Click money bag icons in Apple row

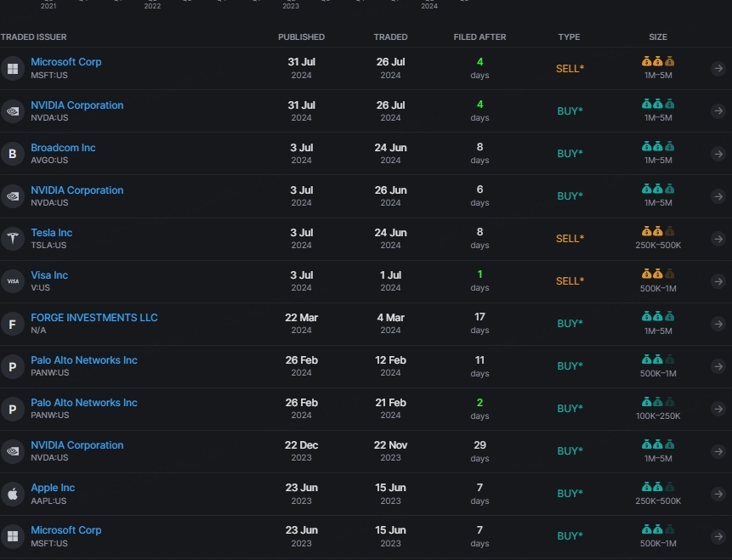(x=658, y=487)
